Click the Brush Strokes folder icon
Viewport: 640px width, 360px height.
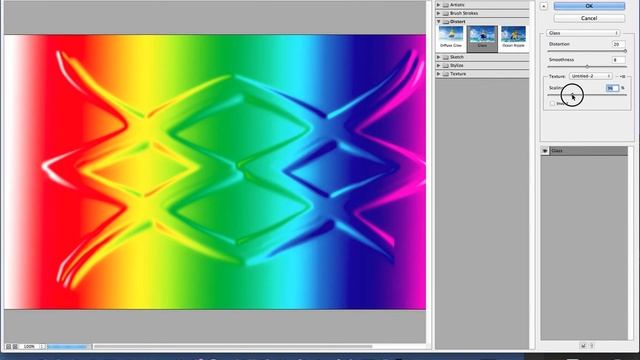446,13
